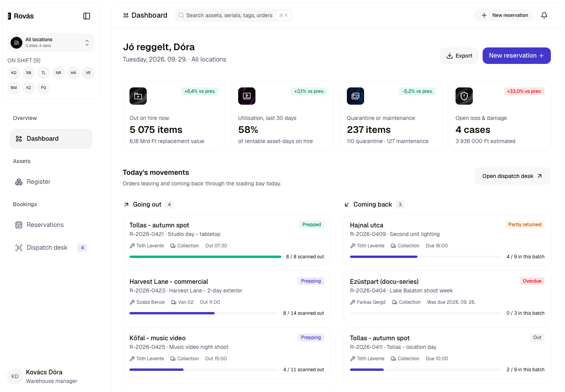Open the All locations switcher
565x392 pixels.
click(x=51, y=42)
